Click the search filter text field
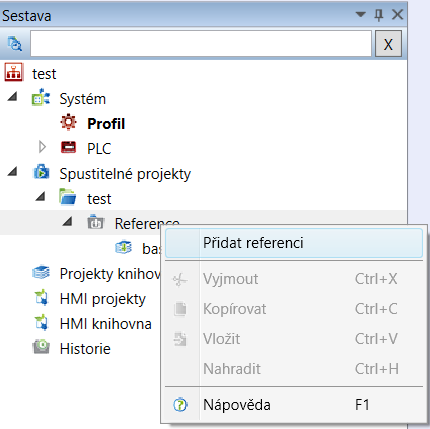 [x=201, y=44]
